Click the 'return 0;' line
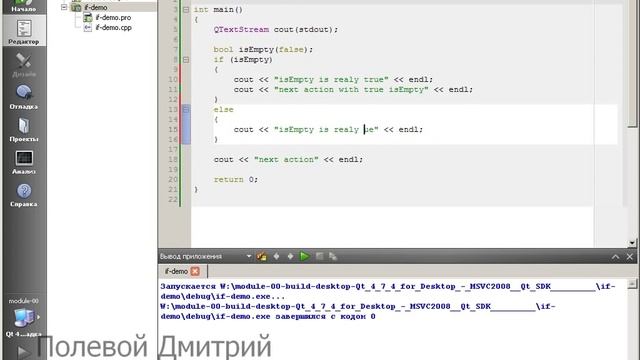 [x=236, y=180]
